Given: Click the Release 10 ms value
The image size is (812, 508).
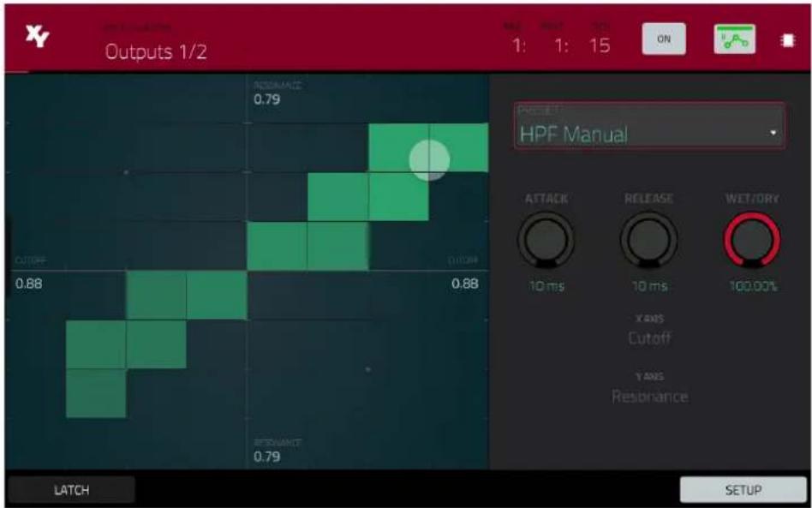Looking at the screenshot, I should pos(649,286).
